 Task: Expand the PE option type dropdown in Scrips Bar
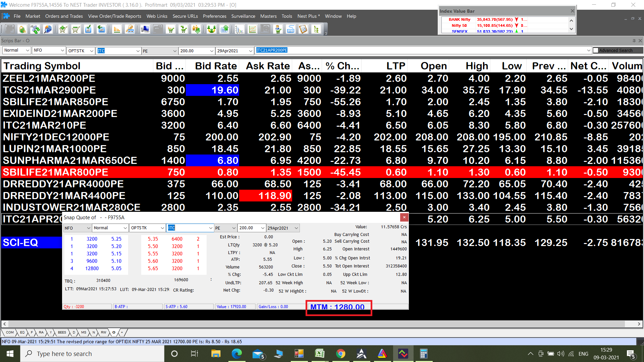pos(175,51)
